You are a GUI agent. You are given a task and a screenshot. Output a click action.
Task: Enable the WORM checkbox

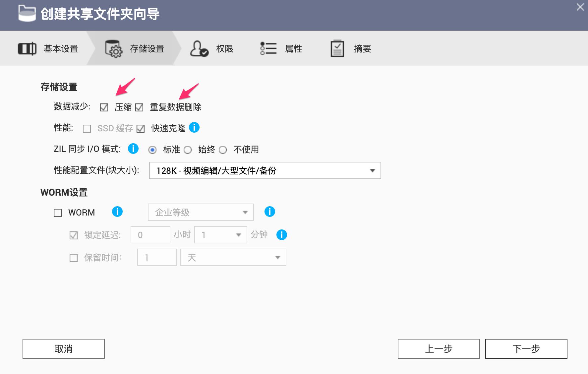pos(57,212)
